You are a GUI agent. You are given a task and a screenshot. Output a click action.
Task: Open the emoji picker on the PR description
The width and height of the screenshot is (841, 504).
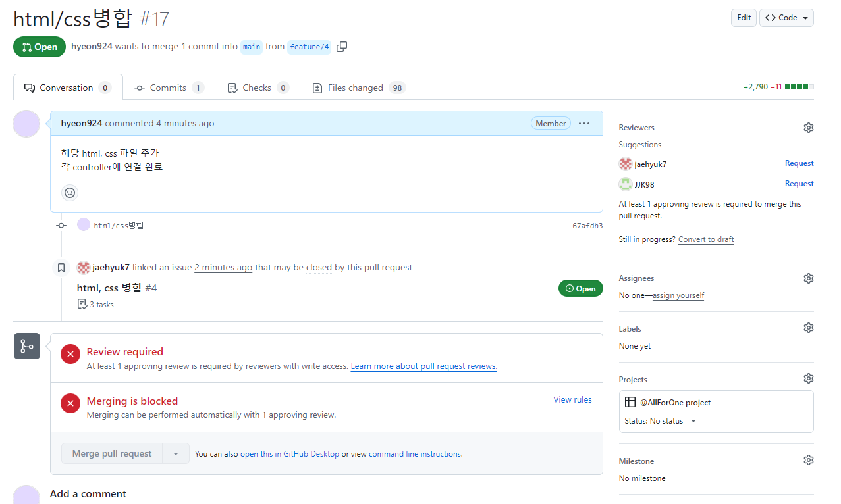click(70, 192)
